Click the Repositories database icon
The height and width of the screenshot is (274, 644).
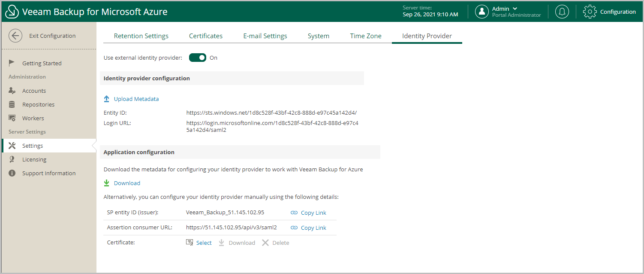(x=12, y=104)
